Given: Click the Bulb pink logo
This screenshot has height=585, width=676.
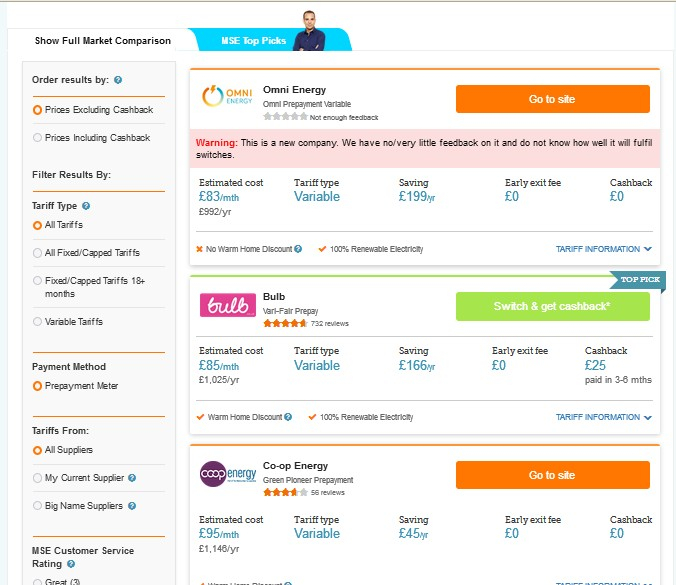Looking at the screenshot, I should point(228,305).
